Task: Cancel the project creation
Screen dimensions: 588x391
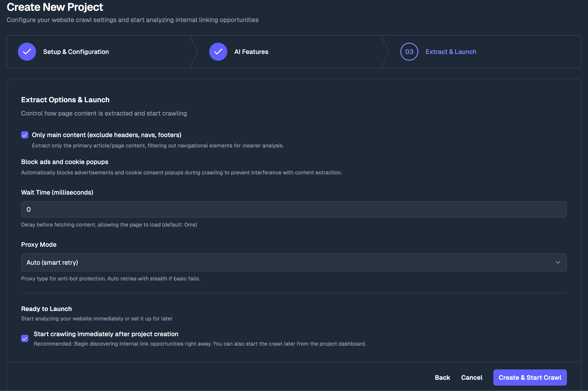Action: coord(472,377)
